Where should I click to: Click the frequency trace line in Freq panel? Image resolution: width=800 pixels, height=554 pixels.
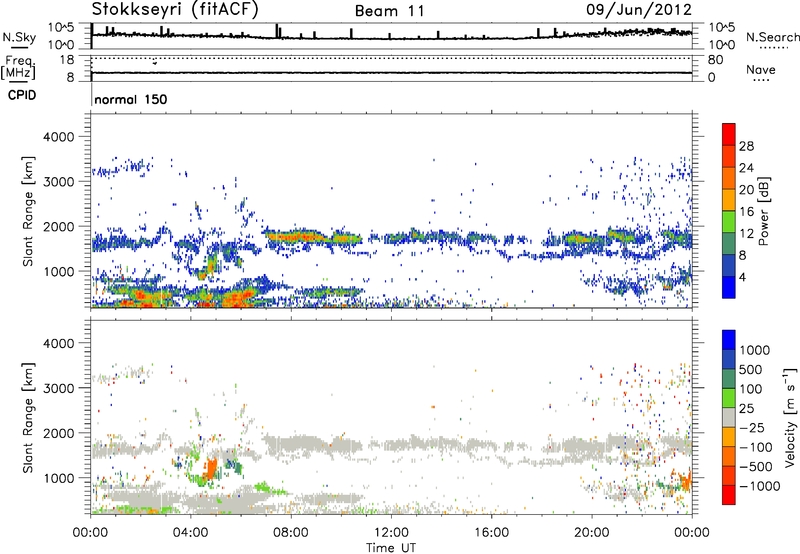coord(391,73)
